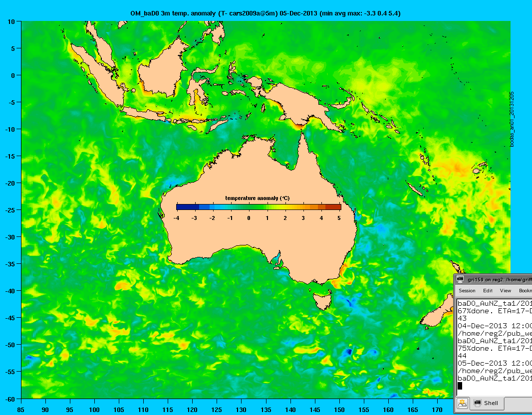Open the Edit menu in the terminal window

click(x=488, y=291)
